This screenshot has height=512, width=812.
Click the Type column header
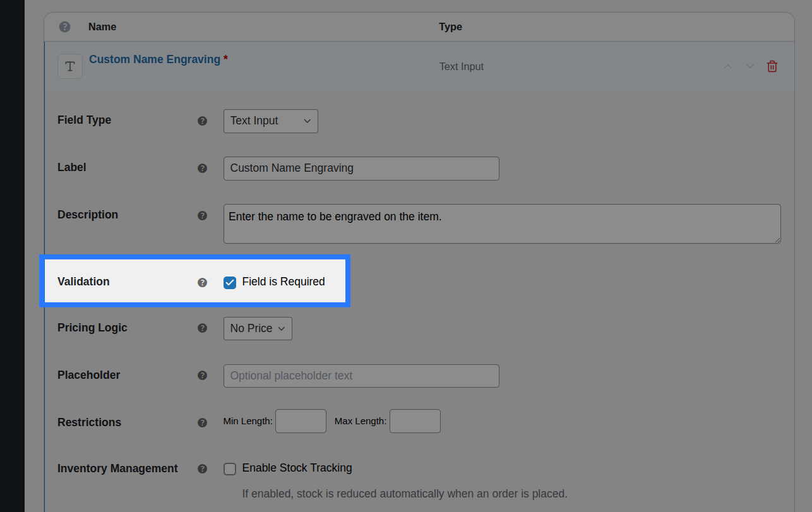451,27
